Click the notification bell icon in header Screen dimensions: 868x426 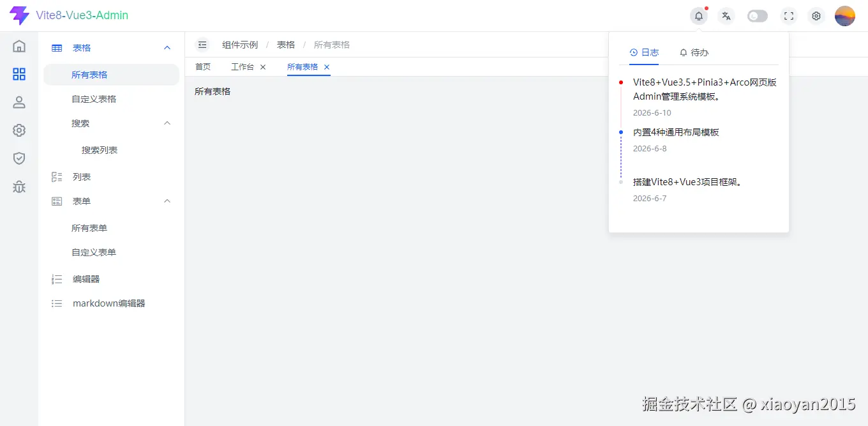(x=699, y=16)
